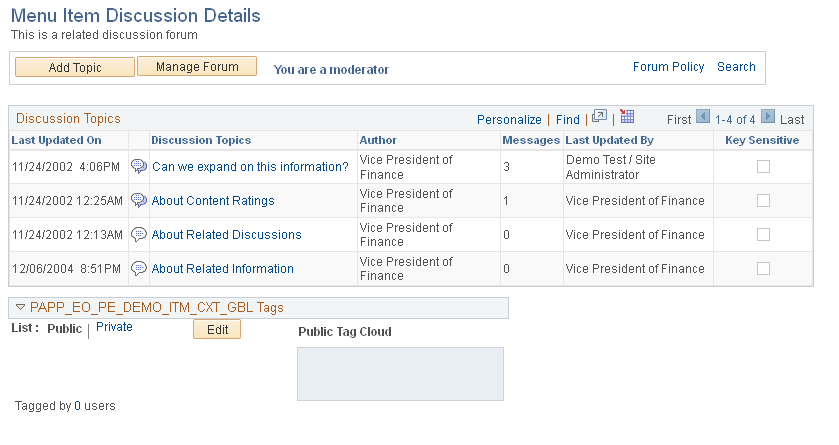Click the Edit tags button
Image resolution: width=839 pixels, height=445 pixels.
(x=216, y=329)
